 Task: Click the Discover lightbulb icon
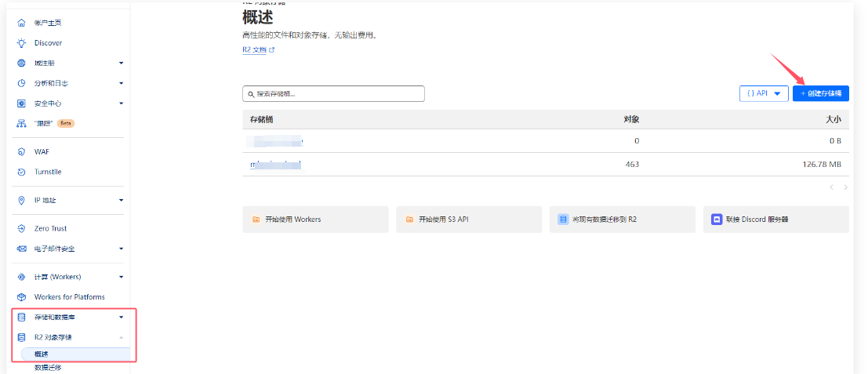pos(22,42)
